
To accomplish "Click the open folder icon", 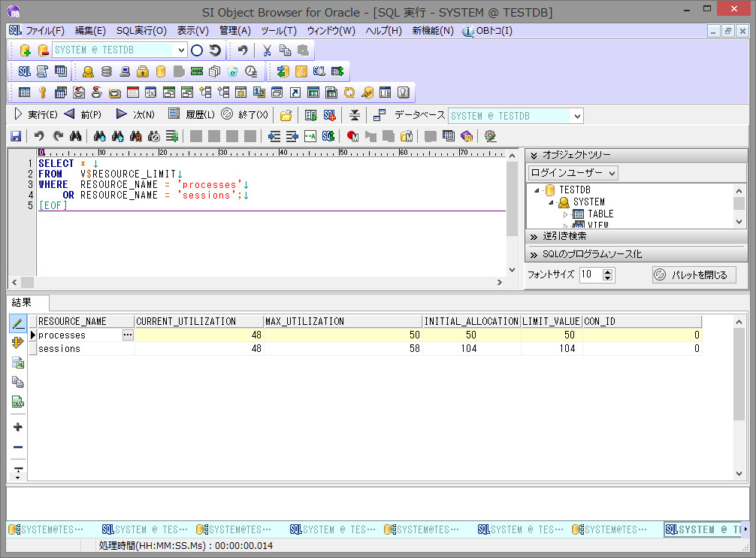I will tap(286, 115).
